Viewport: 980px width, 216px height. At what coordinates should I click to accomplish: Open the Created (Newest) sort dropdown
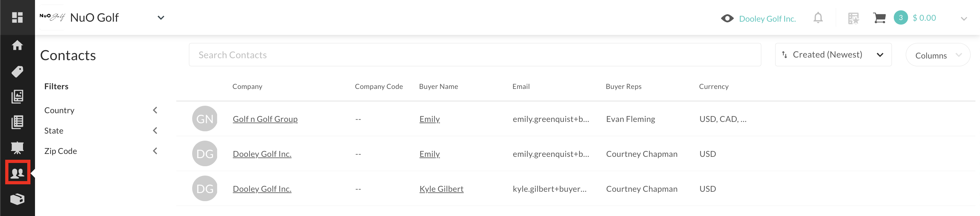(x=833, y=54)
